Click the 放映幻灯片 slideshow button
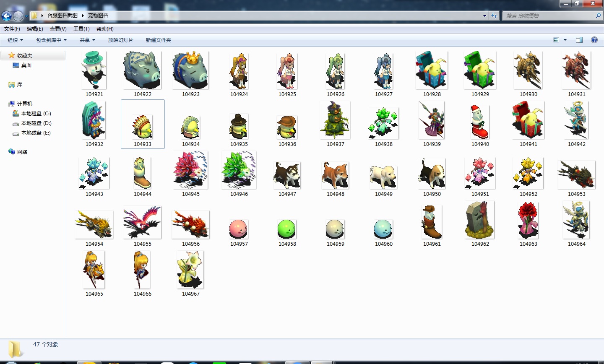 (x=120, y=40)
